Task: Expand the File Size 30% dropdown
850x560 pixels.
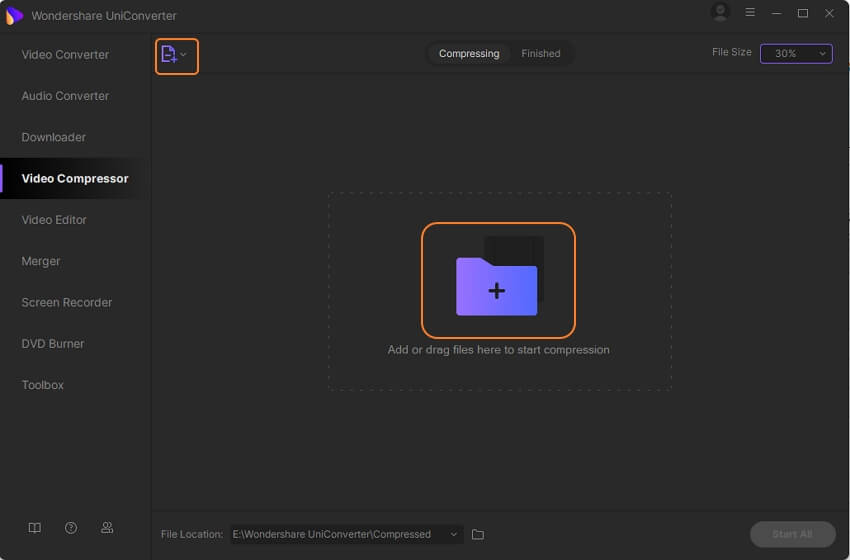Action: pos(796,53)
